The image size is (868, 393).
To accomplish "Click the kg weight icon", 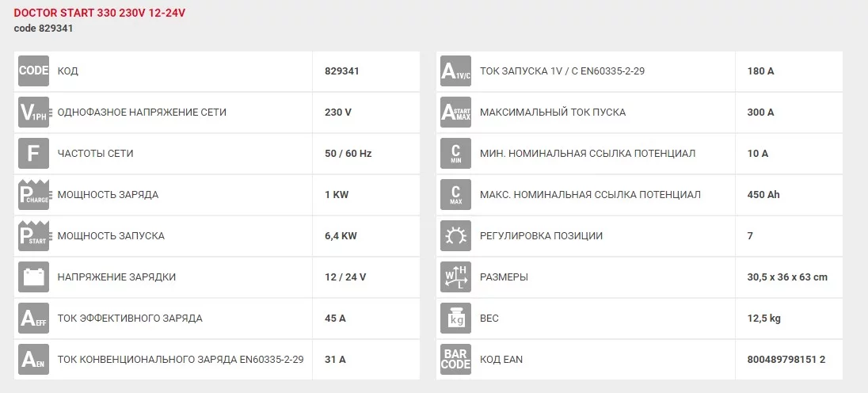I will 455,319.
